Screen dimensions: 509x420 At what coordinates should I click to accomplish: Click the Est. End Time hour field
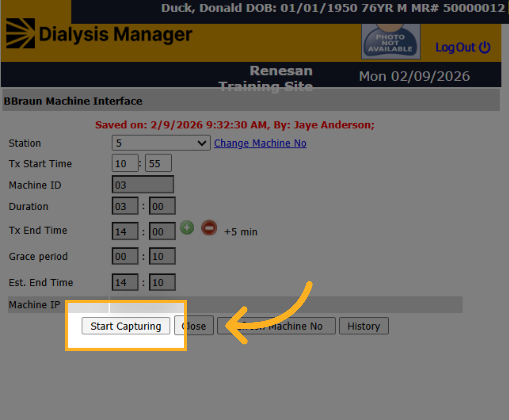(125, 282)
